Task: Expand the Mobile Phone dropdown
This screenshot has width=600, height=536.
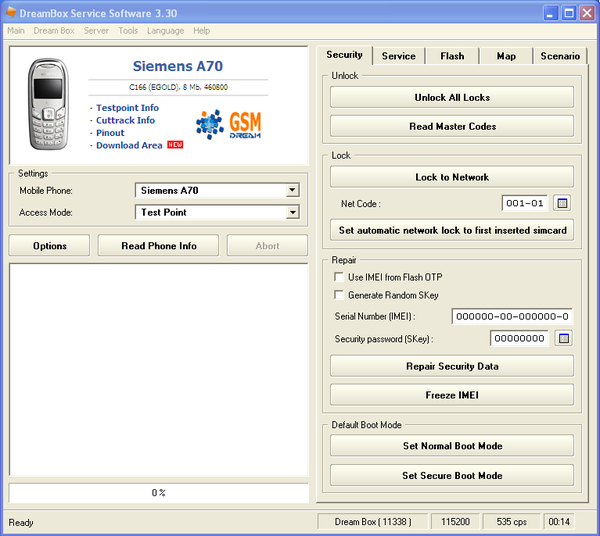Action: (x=292, y=190)
